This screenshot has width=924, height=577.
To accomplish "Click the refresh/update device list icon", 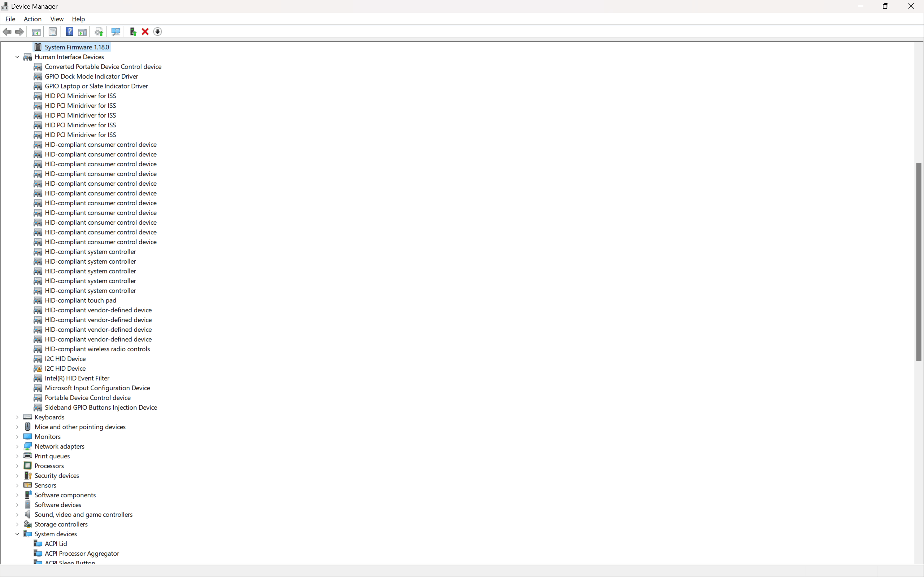I will tap(116, 31).
